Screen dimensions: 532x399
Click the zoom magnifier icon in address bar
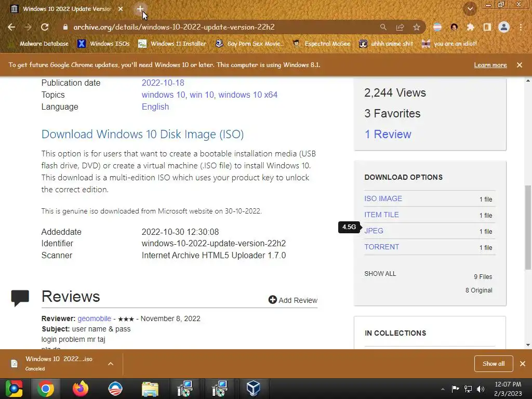(383, 27)
